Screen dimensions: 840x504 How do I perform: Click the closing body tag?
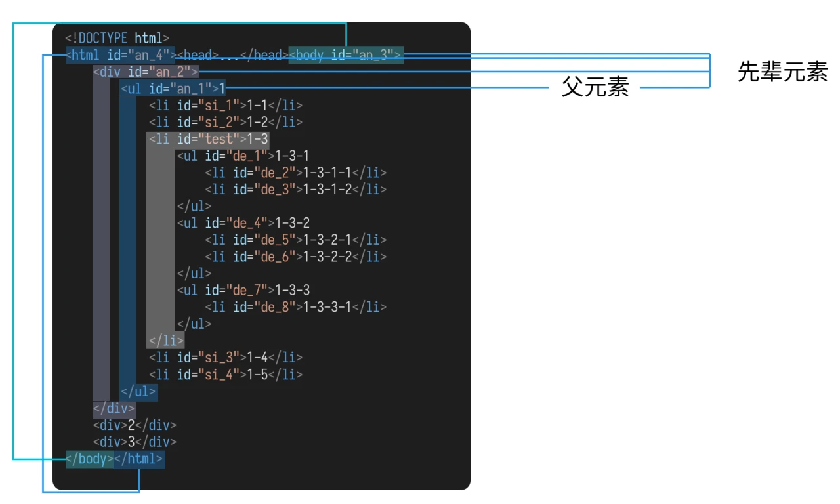pos(89,459)
